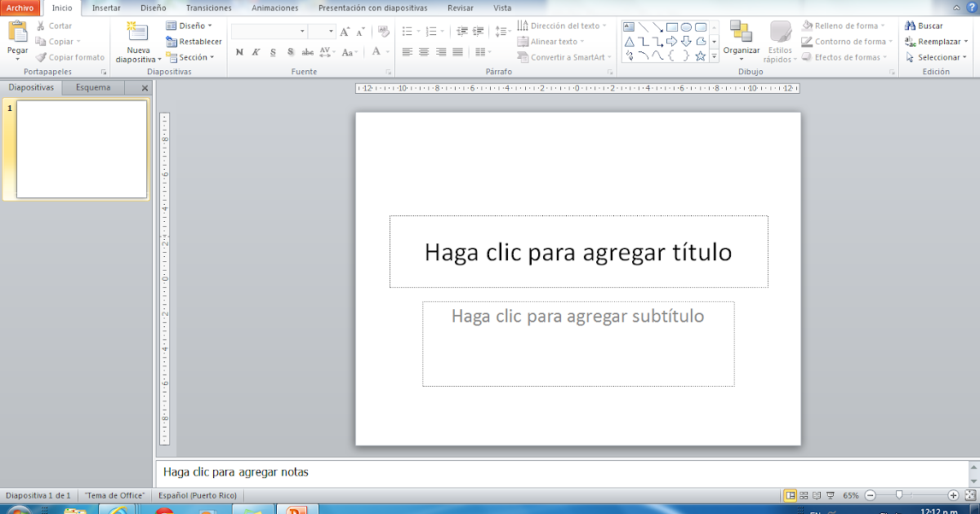
Task: Select the italic K formatting icon
Action: [256, 51]
